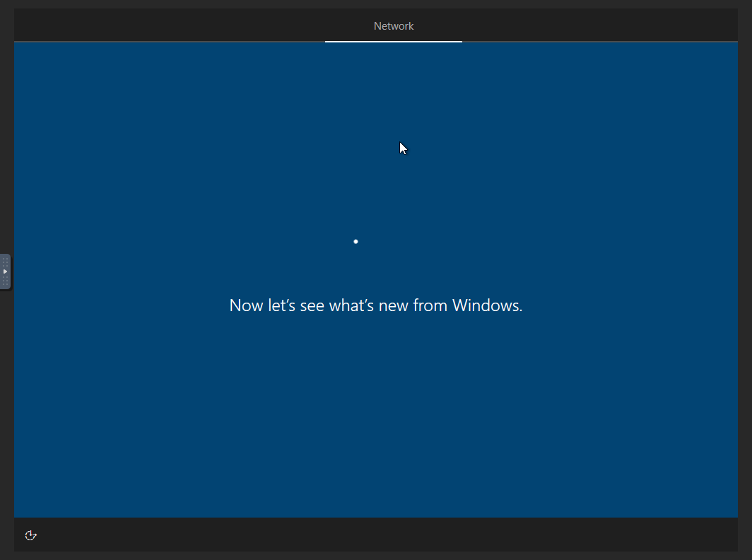Click the dark outer border above Network tab

(394, 4)
